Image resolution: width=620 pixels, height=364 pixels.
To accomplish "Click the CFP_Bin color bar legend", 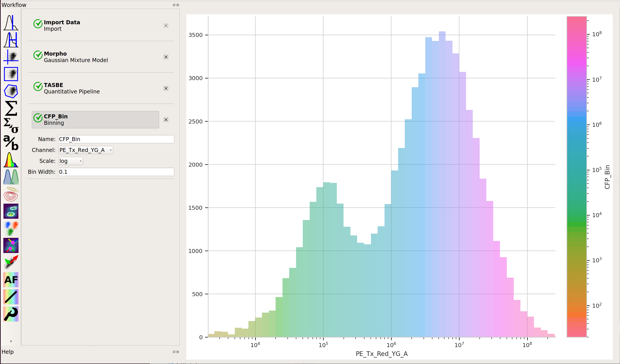I will click(x=577, y=177).
